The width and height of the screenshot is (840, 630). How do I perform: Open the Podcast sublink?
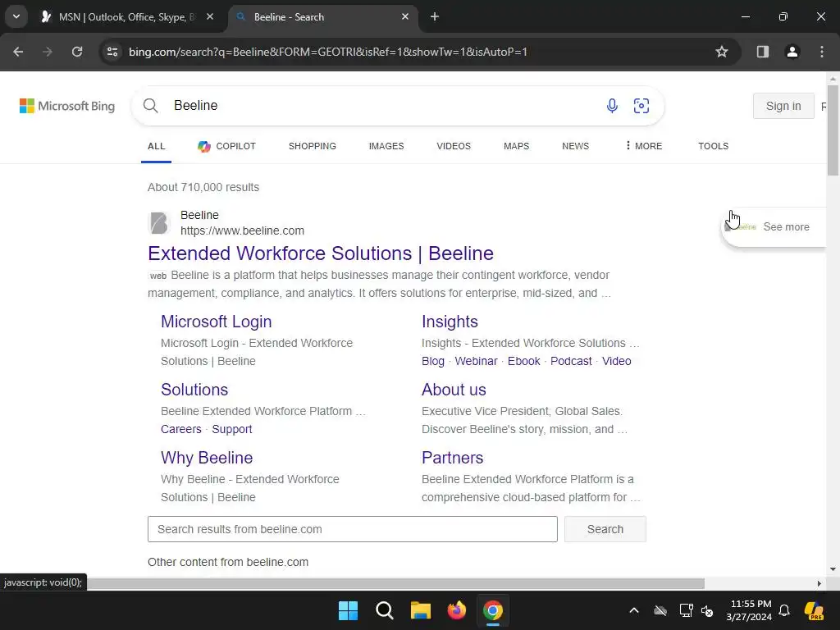coord(571,361)
